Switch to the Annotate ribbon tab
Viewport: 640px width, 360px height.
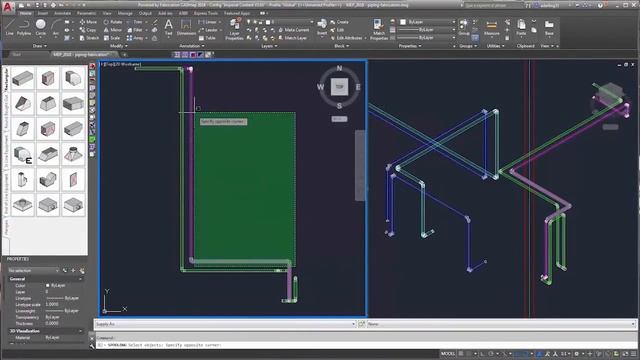coord(62,13)
